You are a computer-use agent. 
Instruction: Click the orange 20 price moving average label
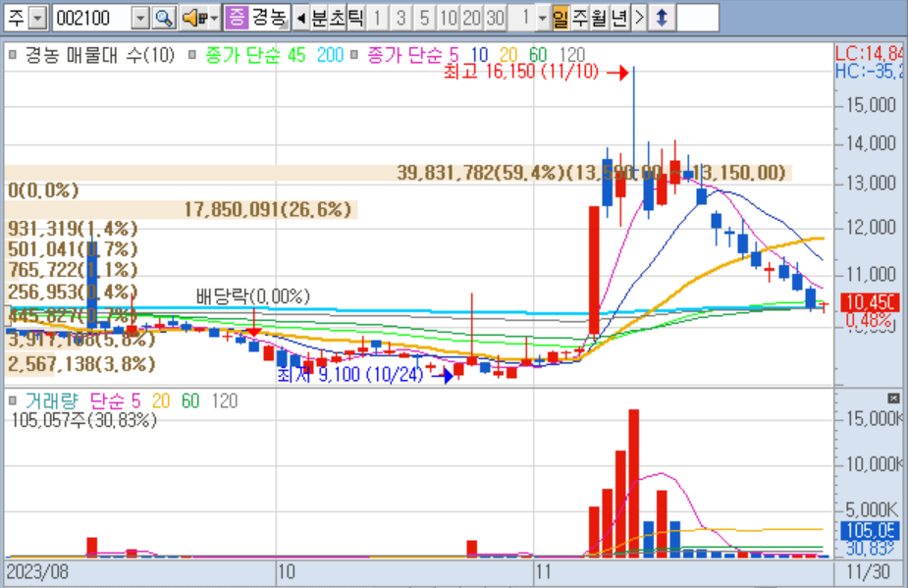508,55
